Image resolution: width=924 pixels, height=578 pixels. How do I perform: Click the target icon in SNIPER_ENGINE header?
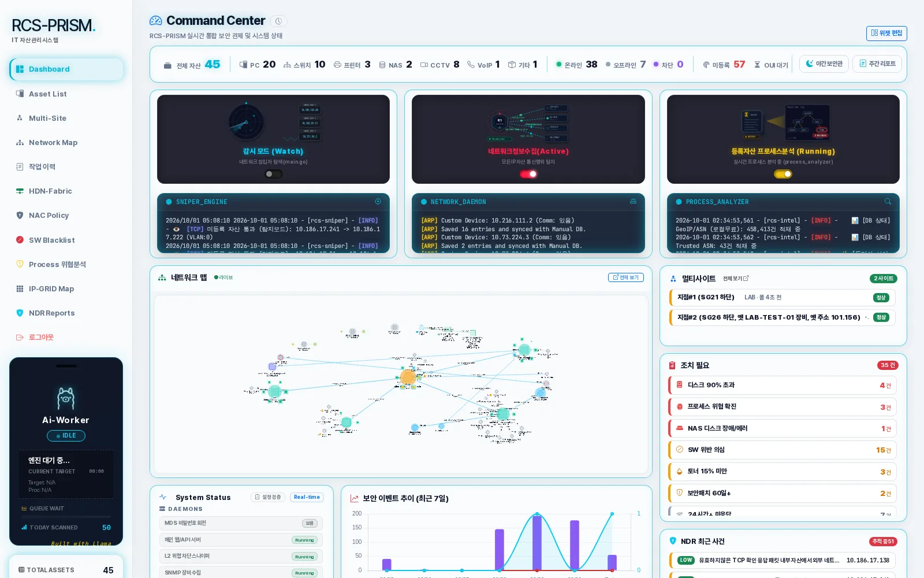[x=378, y=202]
